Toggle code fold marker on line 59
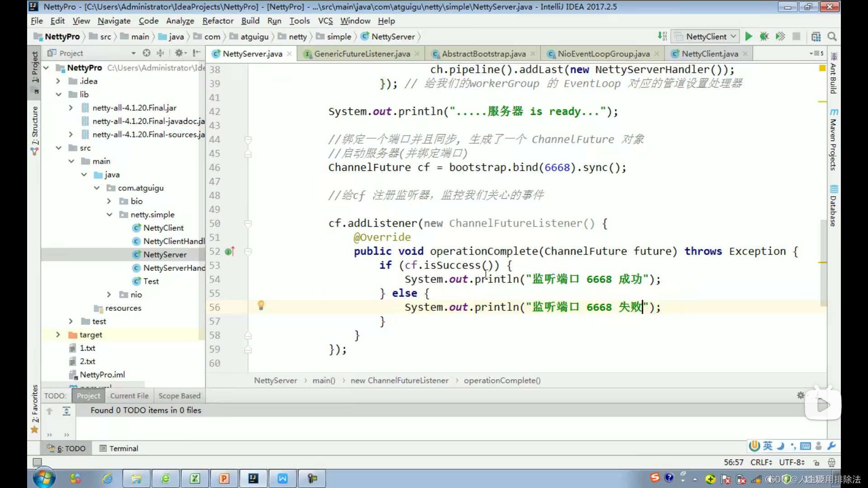Screen dimensions: 868x488 pos(248,350)
